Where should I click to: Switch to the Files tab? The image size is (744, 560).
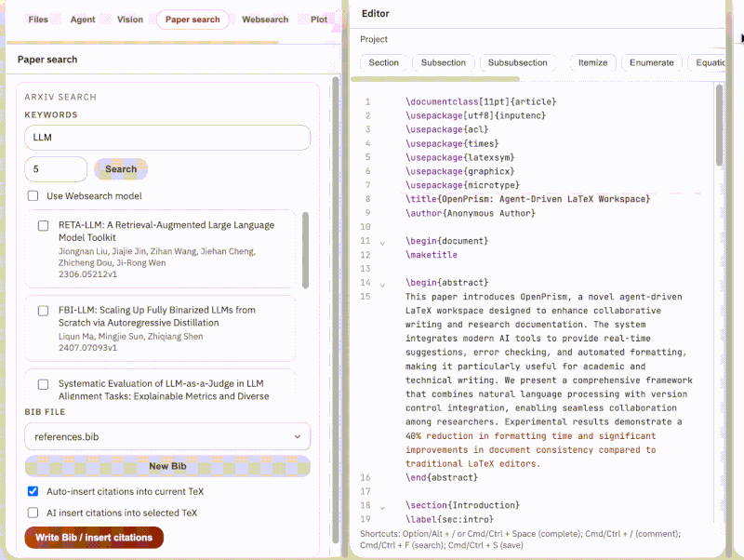(x=38, y=20)
